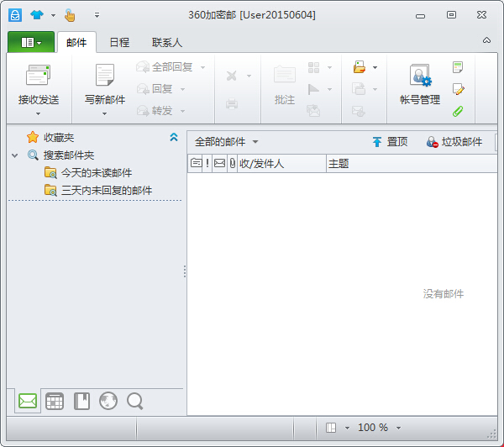Click the delete X icon
This screenshot has height=447, width=504.
(x=232, y=76)
